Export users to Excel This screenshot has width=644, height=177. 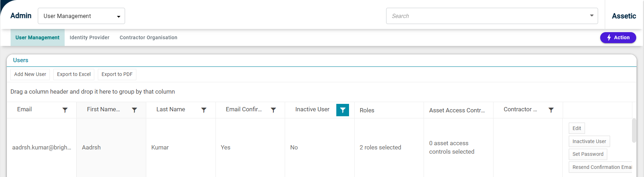(74, 74)
